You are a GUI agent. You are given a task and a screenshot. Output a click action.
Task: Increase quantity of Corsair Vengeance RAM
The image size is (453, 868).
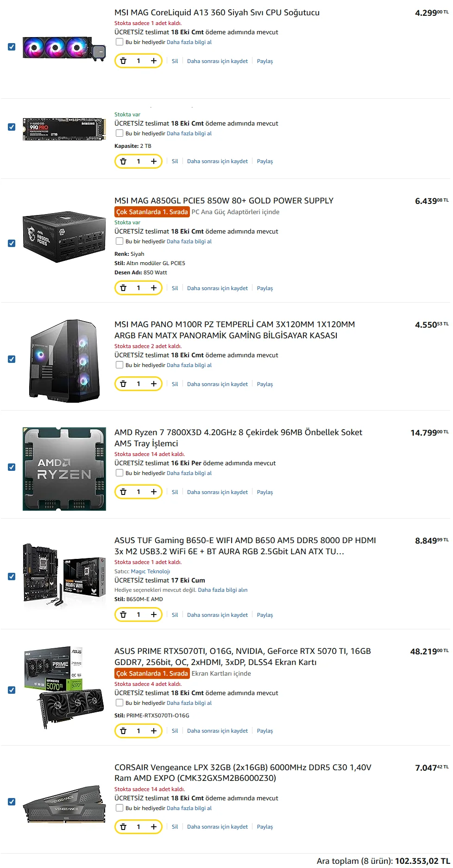pos(154,827)
